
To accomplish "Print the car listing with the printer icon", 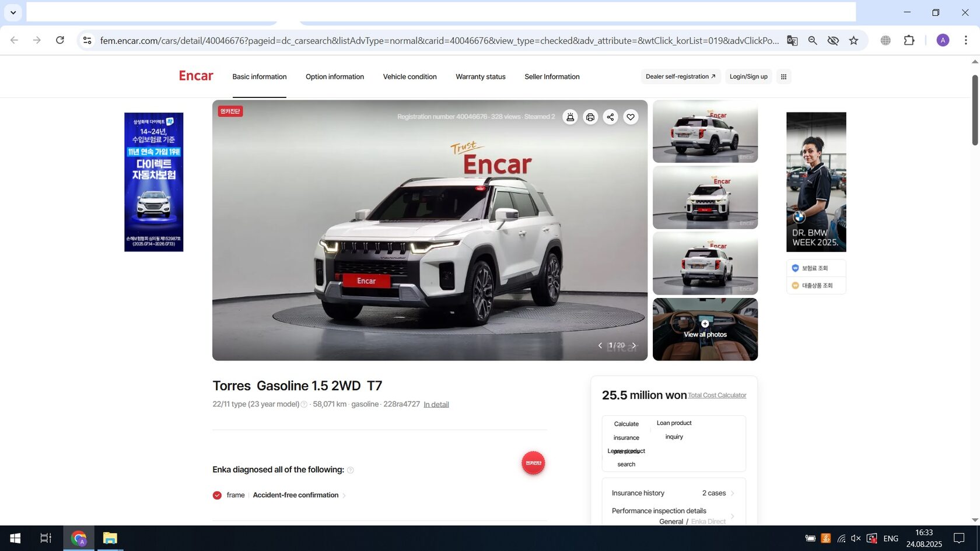I will (590, 117).
